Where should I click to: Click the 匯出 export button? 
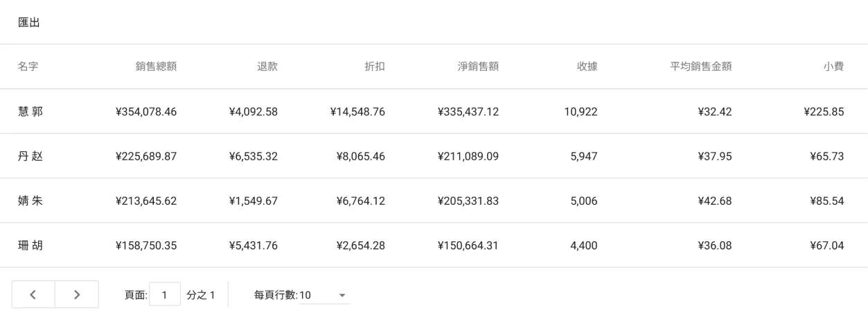pyautogui.click(x=28, y=23)
